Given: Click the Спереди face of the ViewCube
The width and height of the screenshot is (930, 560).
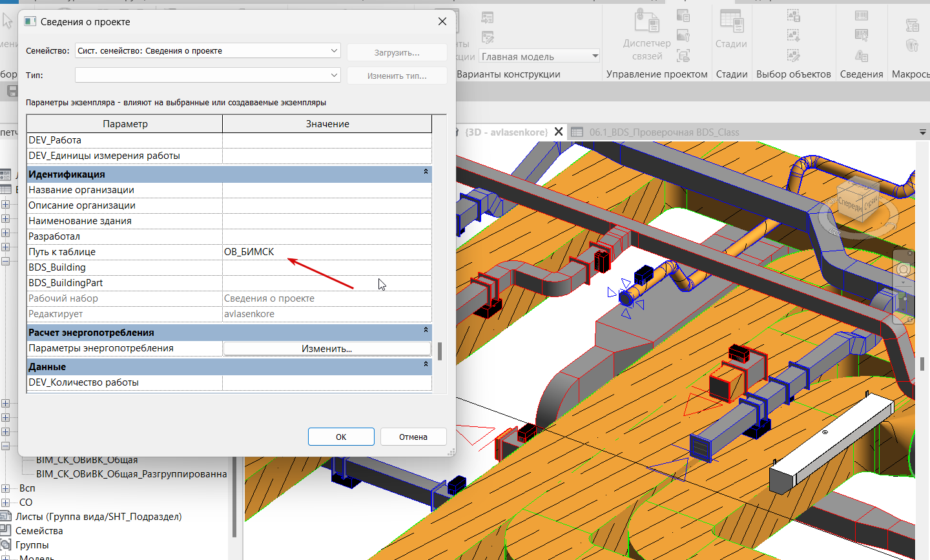Looking at the screenshot, I should point(850,204).
